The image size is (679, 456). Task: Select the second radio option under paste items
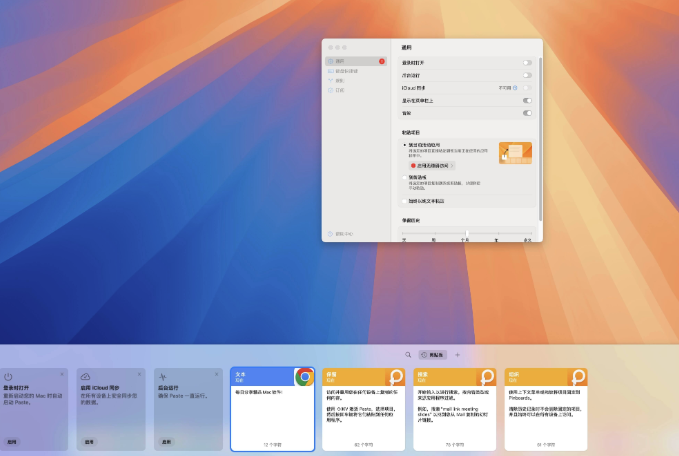pyautogui.click(x=404, y=177)
